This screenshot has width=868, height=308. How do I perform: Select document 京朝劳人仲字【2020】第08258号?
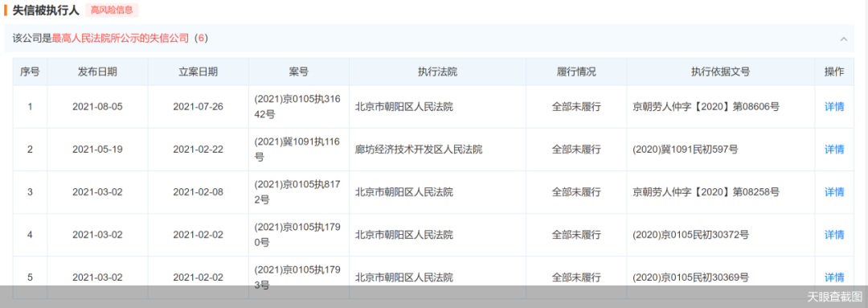(706, 192)
